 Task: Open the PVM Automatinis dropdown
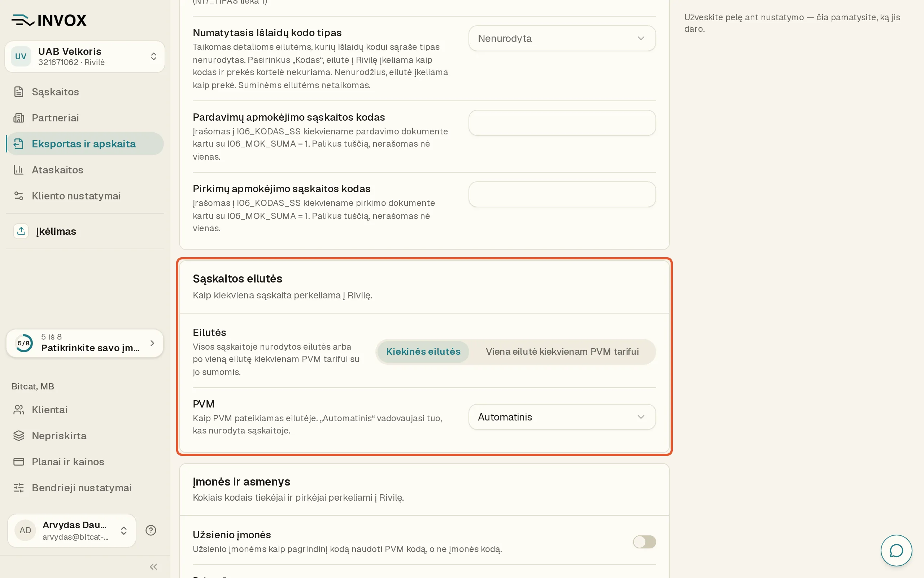(562, 417)
